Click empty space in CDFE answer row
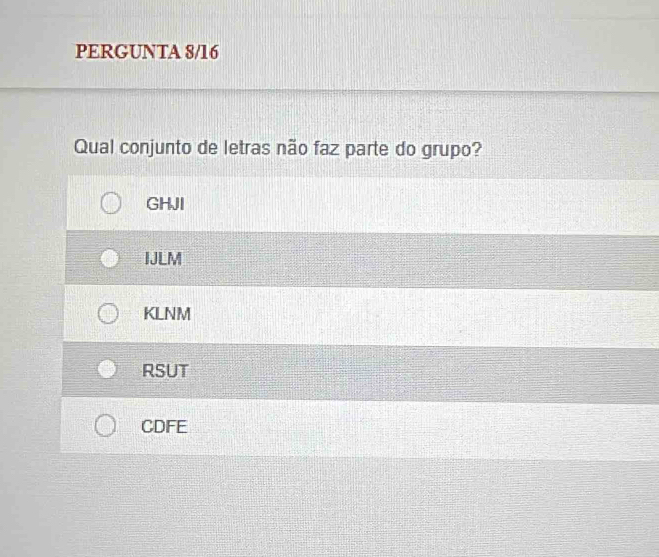Viewport: 659px width, 557px height. point(420,428)
